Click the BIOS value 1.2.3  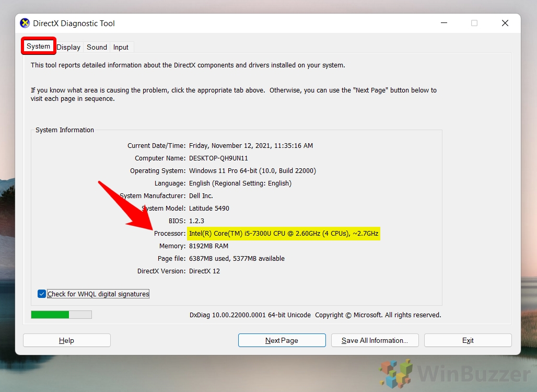tap(196, 221)
